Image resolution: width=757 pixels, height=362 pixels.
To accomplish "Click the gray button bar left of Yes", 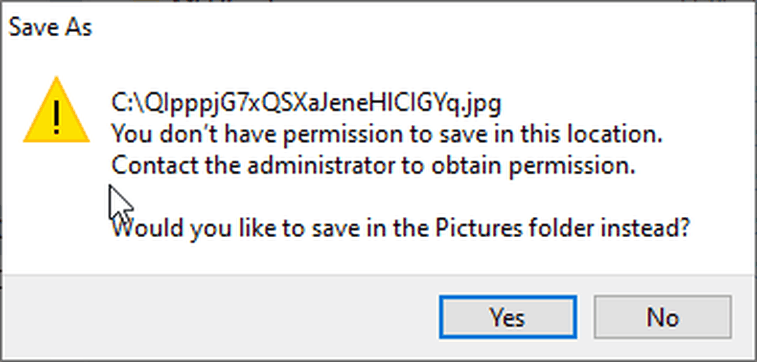I will click(220, 316).
